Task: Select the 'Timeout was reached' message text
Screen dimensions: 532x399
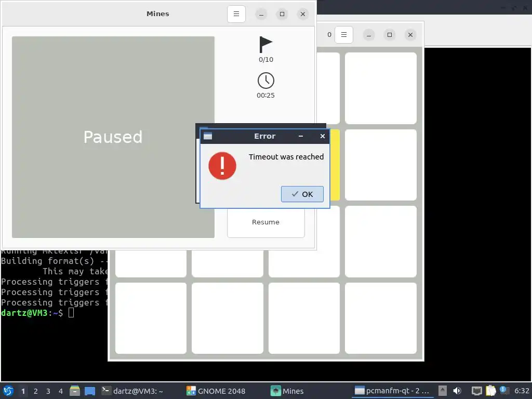Action: (286, 157)
